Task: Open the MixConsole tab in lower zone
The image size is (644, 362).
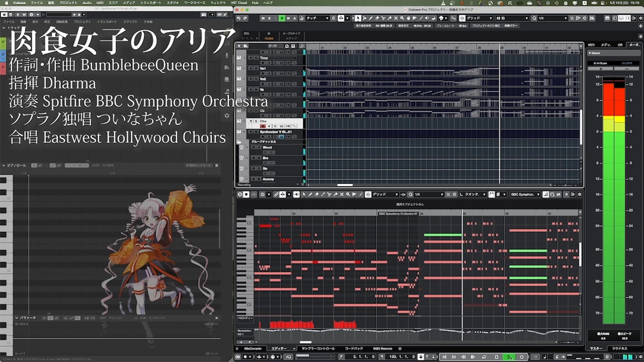Action: (x=253, y=348)
